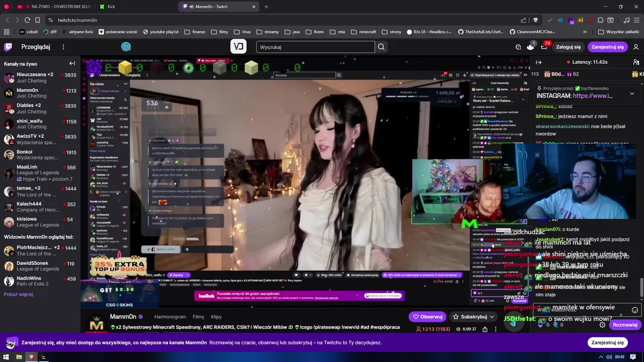Open Kalach444 channel in sidebar
Viewport: 644px width, 362px height.
(40, 207)
